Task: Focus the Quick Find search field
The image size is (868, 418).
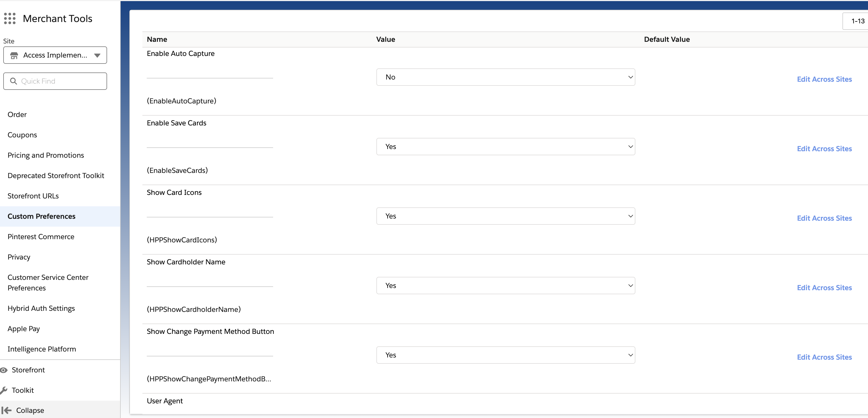Action: (x=61, y=81)
